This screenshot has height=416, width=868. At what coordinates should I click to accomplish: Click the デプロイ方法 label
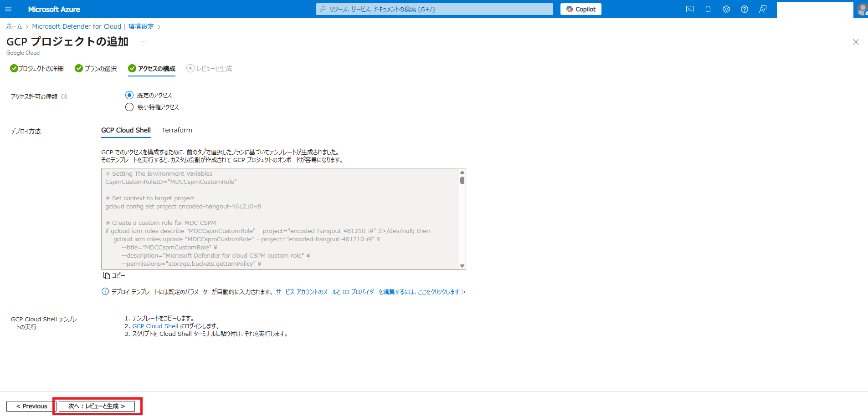click(26, 131)
